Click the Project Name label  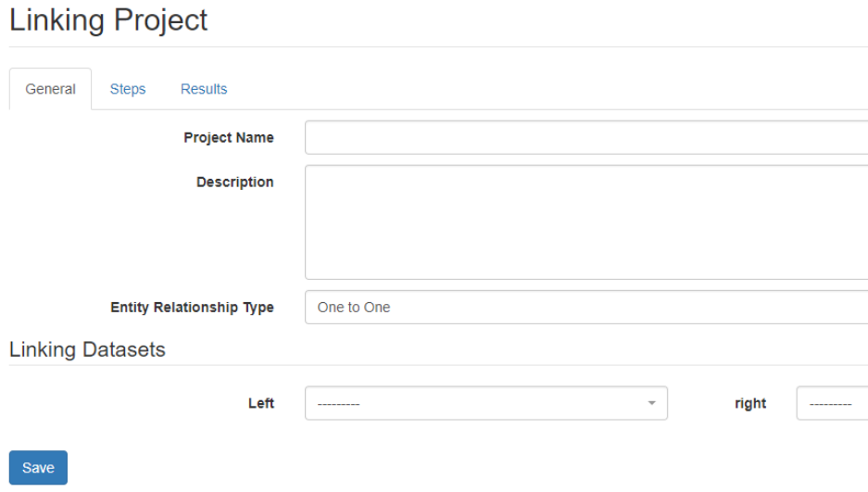coord(229,137)
